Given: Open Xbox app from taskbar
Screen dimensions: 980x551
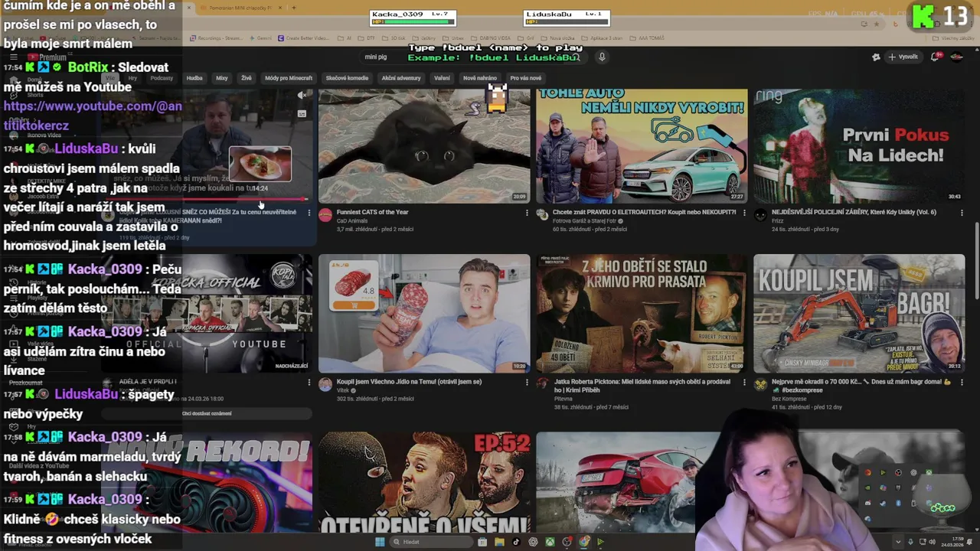Looking at the screenshot, I should tap(550, 542).
